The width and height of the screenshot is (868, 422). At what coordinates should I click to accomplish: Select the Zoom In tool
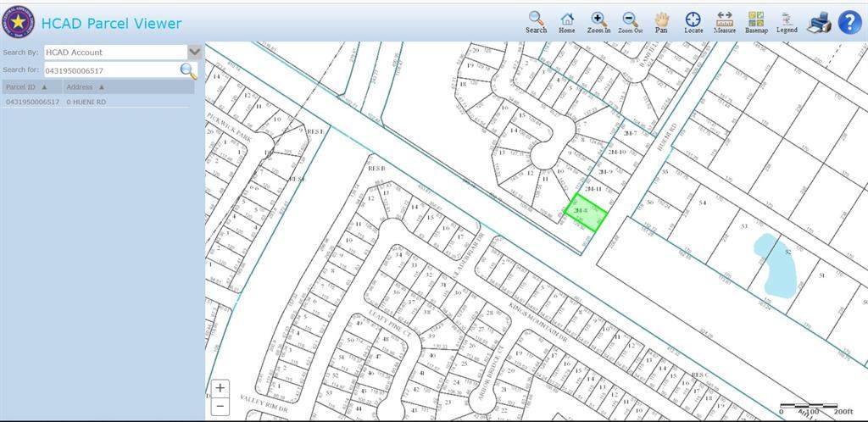(x=598, y=22)
